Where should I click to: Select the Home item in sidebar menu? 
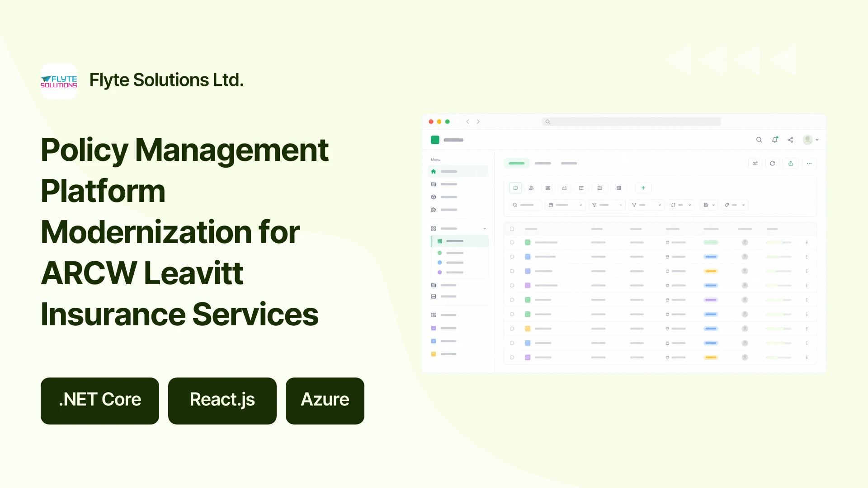[x=458, y=172]
